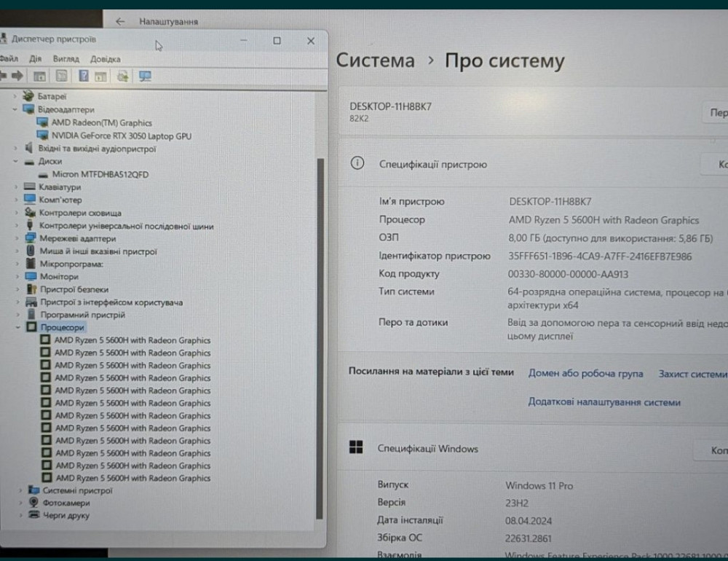
Task: Click the forward arrow in Device Manager toolbar
Action: click(17, 76)
